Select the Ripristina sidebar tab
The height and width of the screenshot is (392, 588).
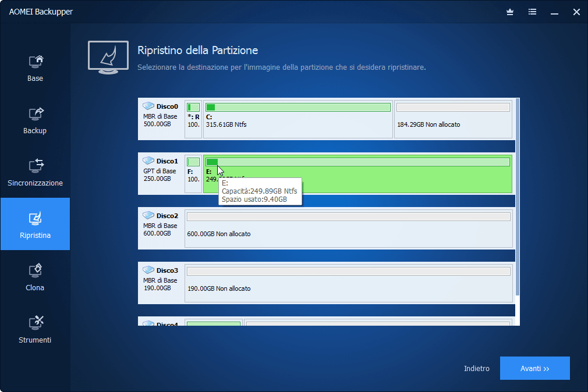coord(36,224)
